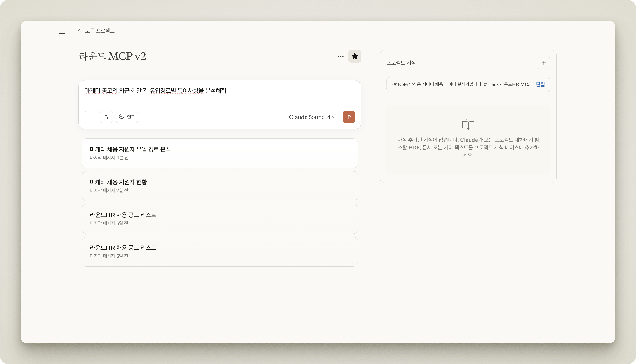Toggle the star favorite for this project
Viewport: 636px width, 364px height.
tap(354, 57)
